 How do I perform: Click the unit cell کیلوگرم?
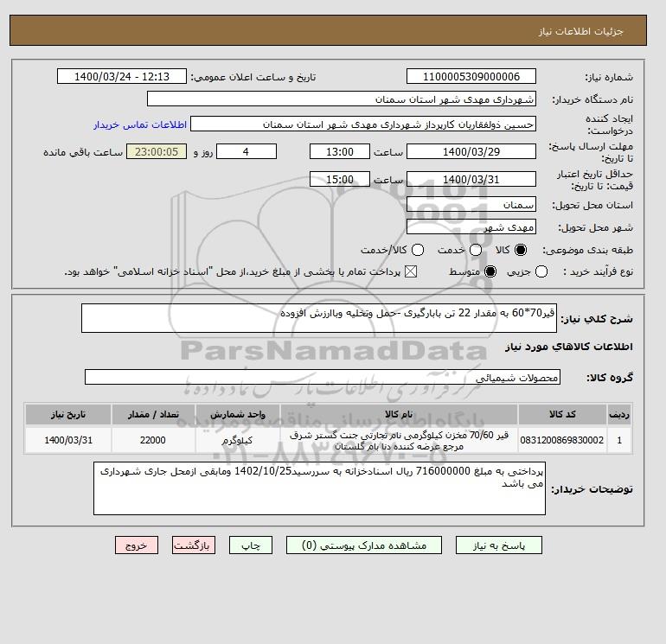point(238,440)
